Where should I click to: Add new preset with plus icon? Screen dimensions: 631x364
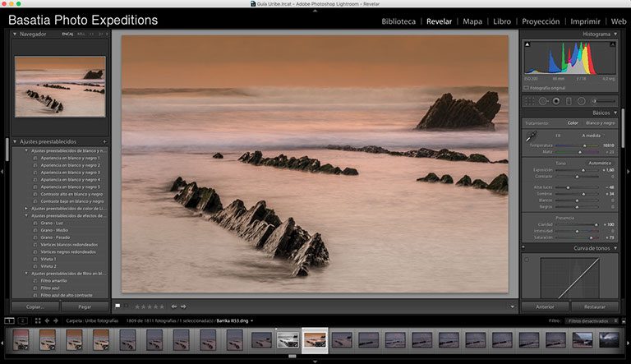104,141
